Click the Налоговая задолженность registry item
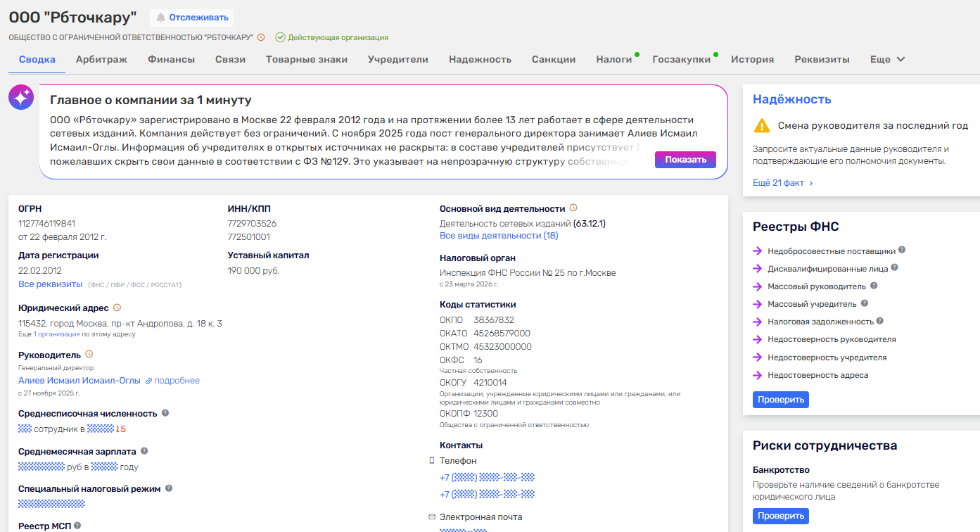The width and height of the screenshot is (980, 532). click(x=821, y=322)
